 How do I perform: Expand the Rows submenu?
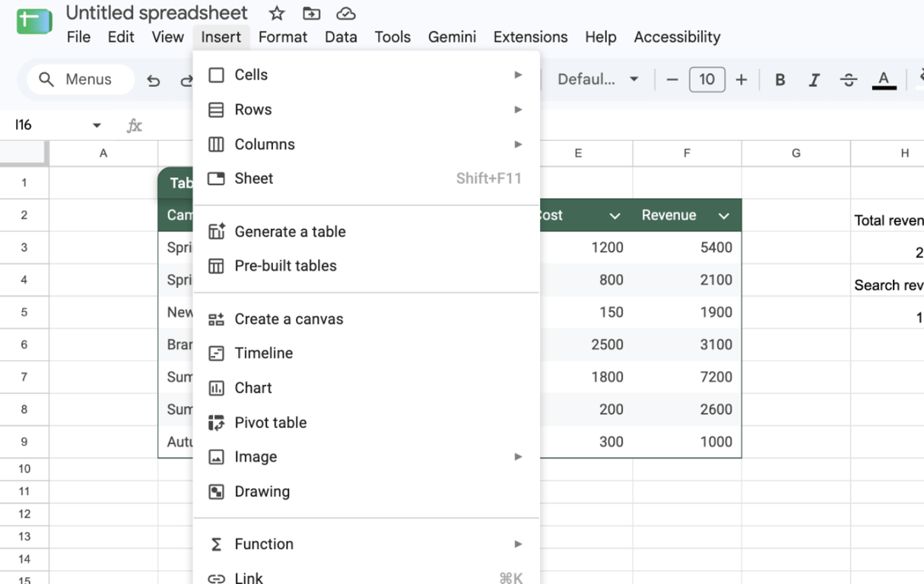tap(367, 109)
